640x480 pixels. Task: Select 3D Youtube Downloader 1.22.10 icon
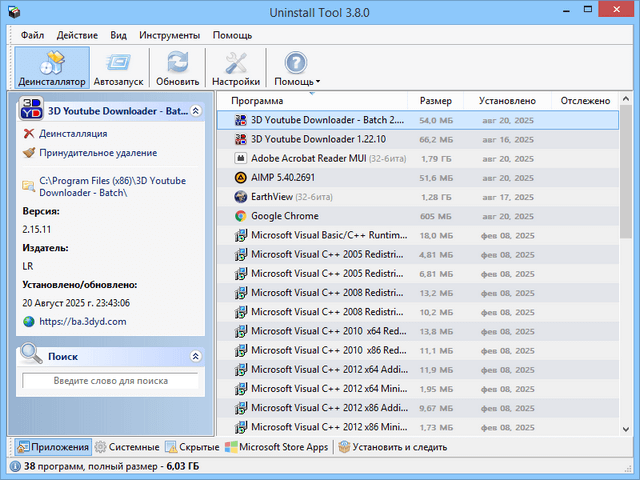pyautogui.click(x=240, y=139)
